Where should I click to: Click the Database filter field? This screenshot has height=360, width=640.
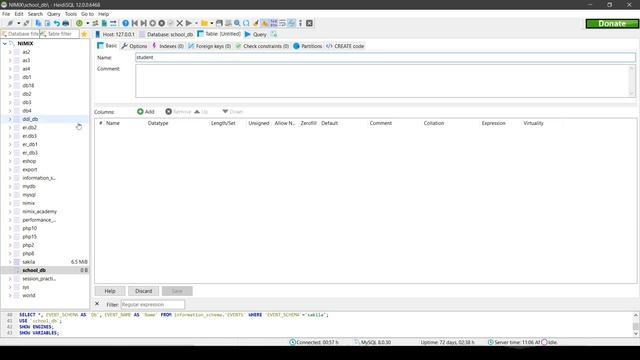tap(20, 34)
